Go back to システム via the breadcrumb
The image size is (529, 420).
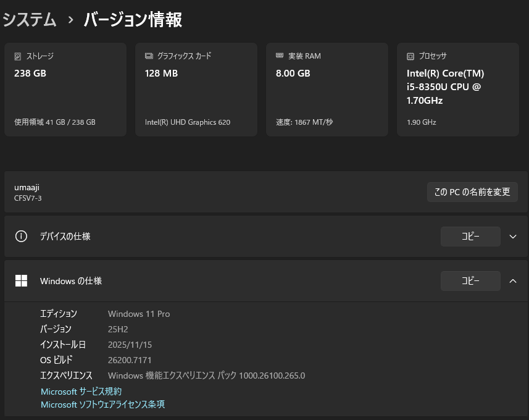click(30, 20)
